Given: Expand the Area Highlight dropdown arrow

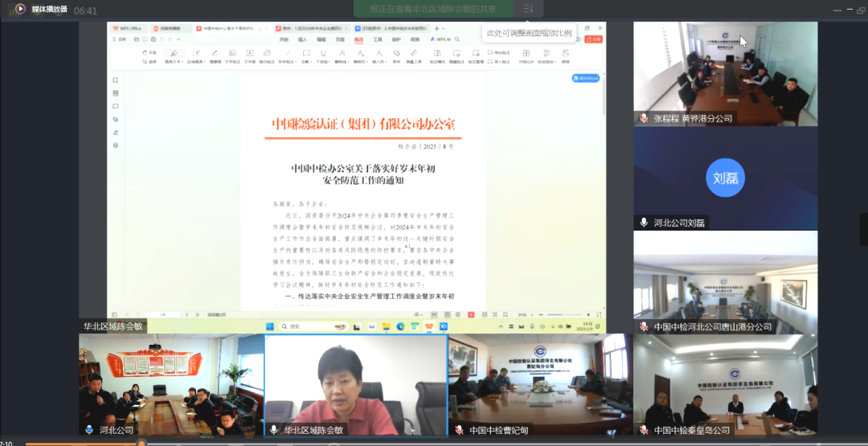Looking at the screenshot, I should (205, 62).
